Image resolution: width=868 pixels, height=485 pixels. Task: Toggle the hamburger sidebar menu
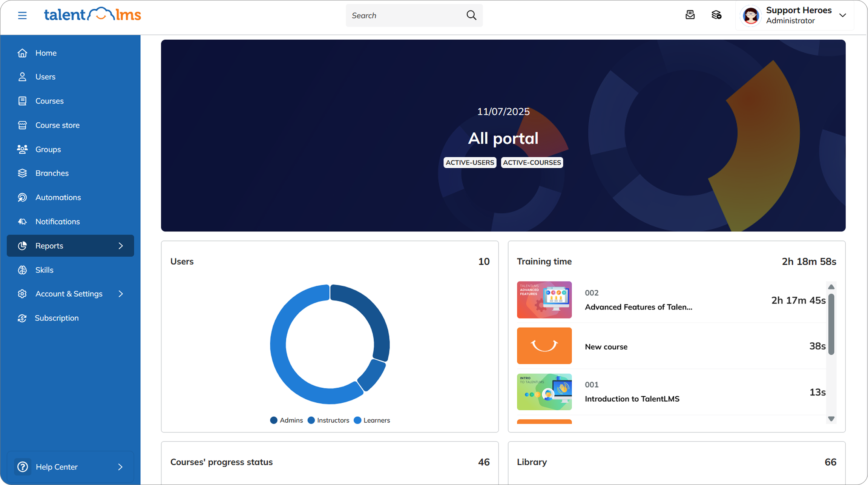point(22,15)
